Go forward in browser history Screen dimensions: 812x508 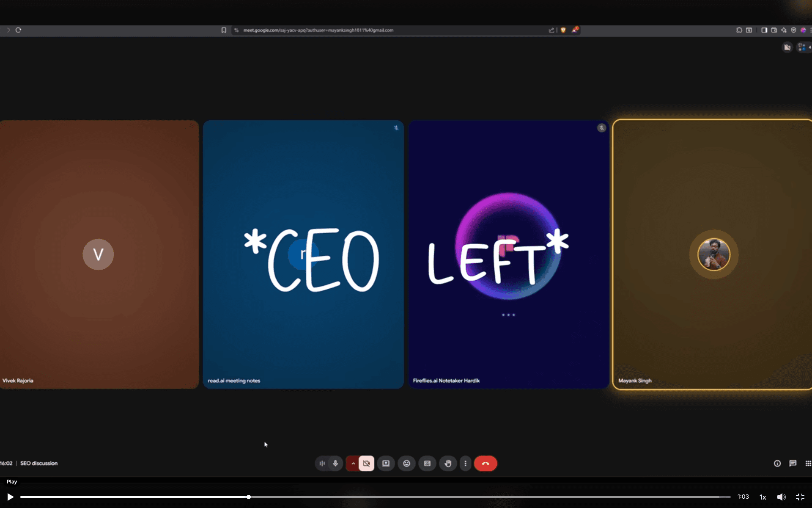click(8, 30)
